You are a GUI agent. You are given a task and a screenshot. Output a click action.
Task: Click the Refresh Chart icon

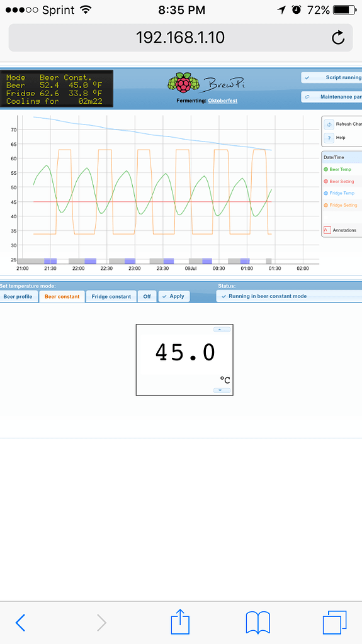coord(329,124)
